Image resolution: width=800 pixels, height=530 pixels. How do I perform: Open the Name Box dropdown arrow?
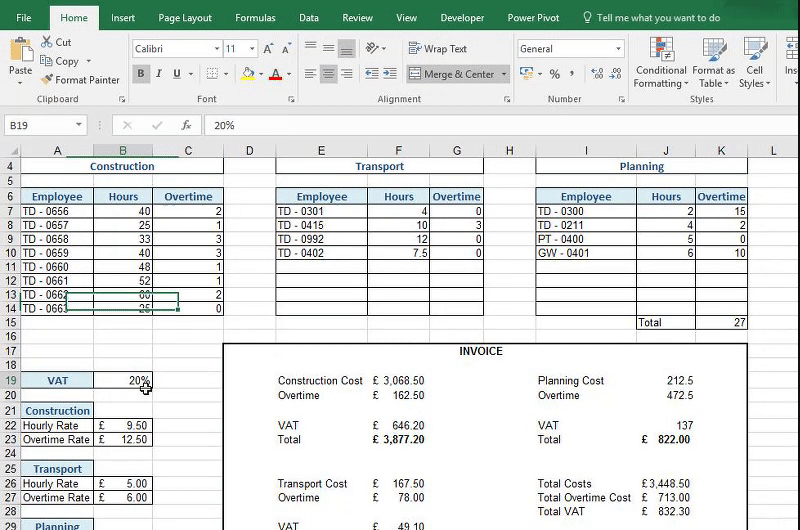pyautogui.click(x=80, y=125)
